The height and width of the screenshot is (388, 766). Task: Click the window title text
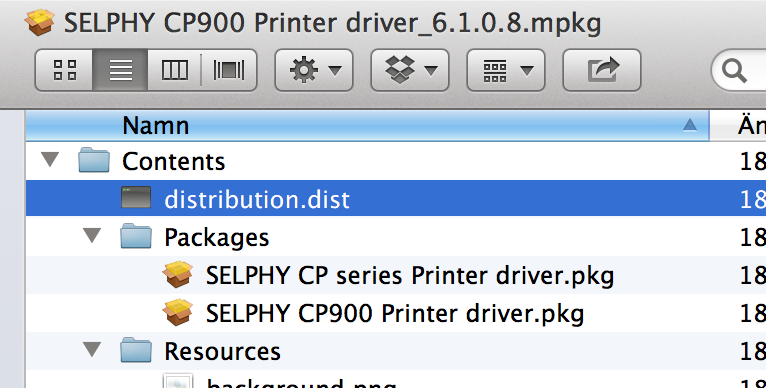click(332, 23)
